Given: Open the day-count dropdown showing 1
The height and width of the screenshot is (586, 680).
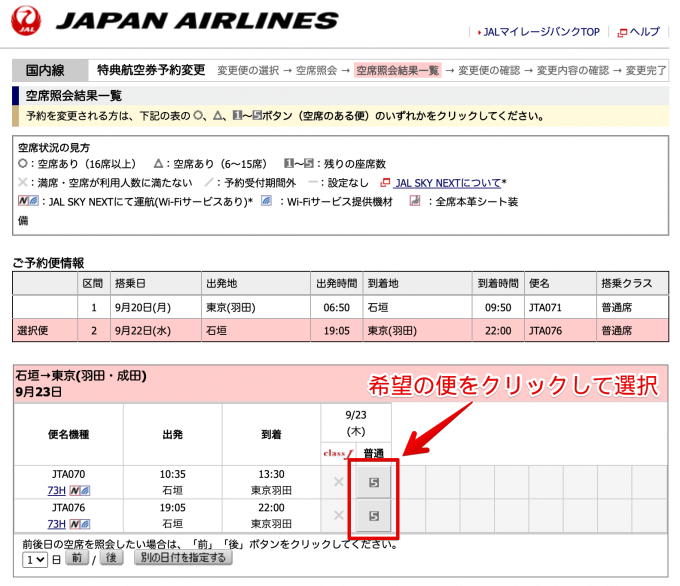Looking at the screenshot, I should coord(35,560).
